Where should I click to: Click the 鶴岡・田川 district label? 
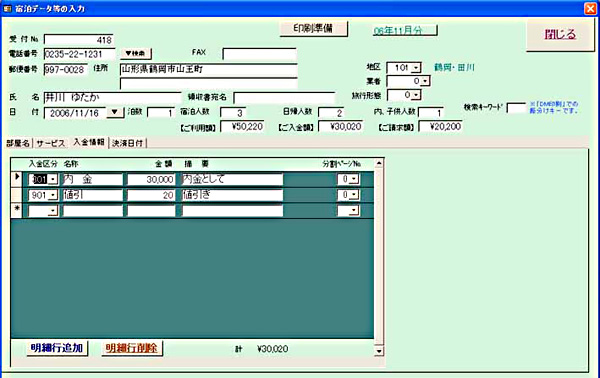(454, 68)
